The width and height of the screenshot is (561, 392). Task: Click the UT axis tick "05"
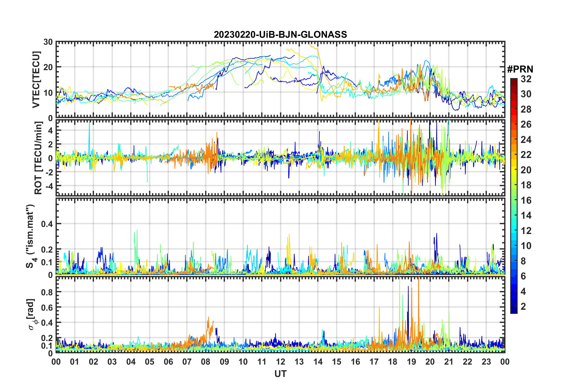pos(150,362)
